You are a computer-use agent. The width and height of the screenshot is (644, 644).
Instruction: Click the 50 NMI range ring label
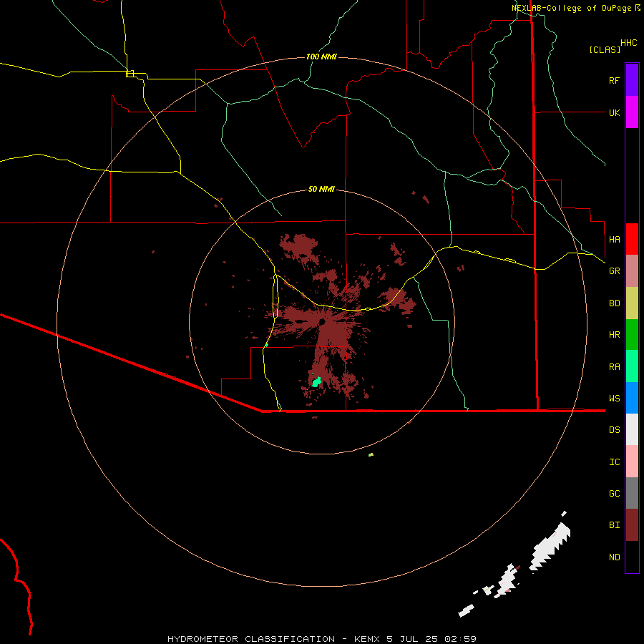click(x=321, y=189)
